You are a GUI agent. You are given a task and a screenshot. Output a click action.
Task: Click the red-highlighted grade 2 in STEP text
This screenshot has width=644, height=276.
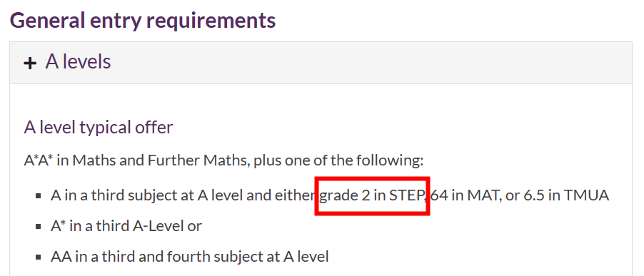[x=372, y=195]
